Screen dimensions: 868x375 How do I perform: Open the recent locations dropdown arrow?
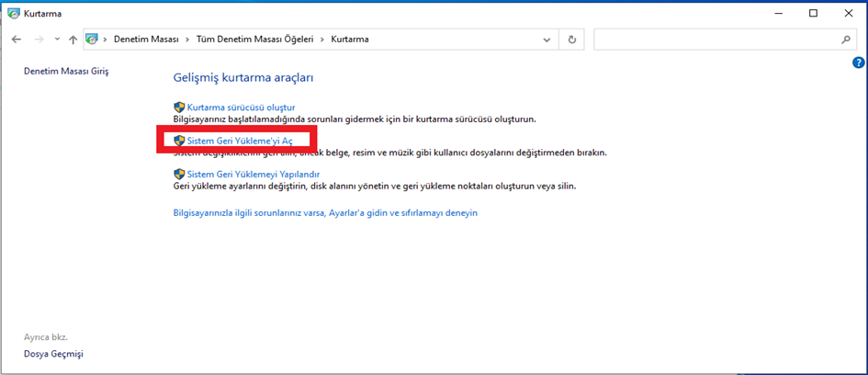pyautogui.click(x=57, y=40)
